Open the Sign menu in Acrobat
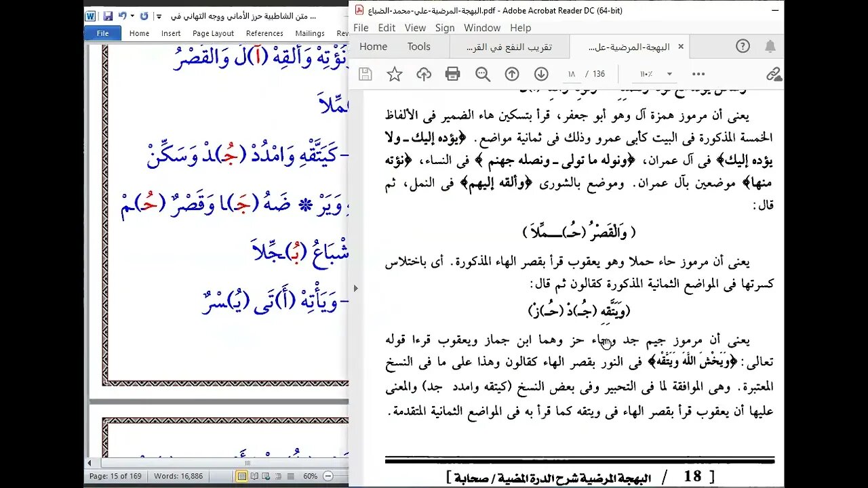 pos(445,28)
